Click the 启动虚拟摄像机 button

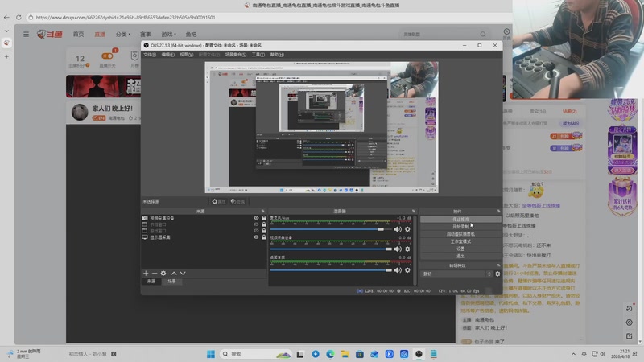click(460, 234)
